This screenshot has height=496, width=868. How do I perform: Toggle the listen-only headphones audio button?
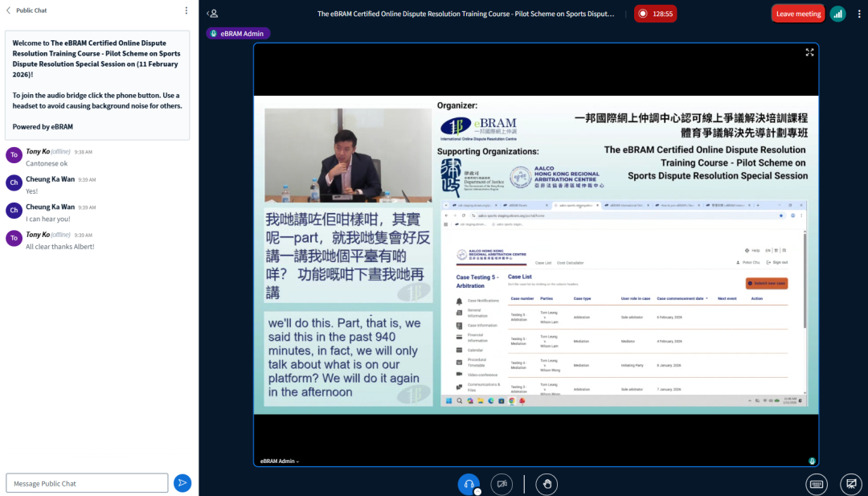coord(468,483)
